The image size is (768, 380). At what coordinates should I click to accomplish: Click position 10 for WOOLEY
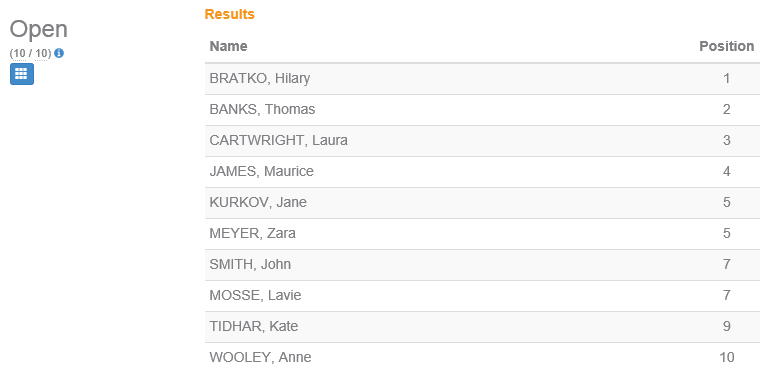pos(726,357)
